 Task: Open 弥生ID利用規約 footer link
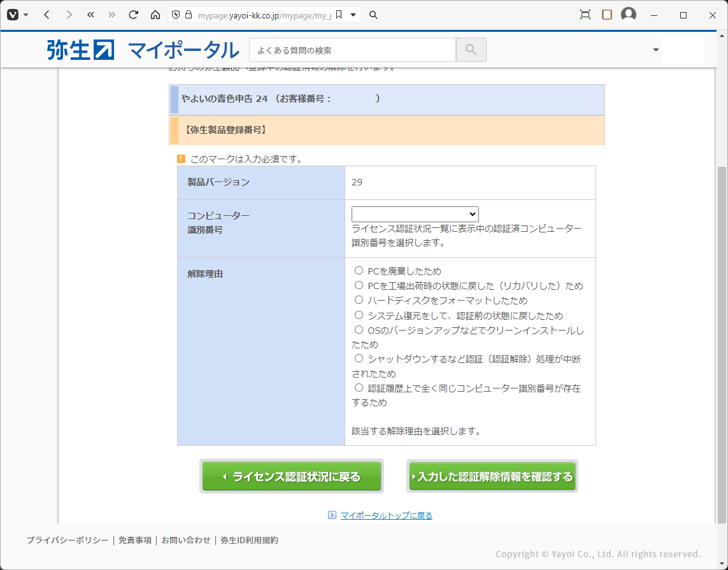tap(249, 540)
